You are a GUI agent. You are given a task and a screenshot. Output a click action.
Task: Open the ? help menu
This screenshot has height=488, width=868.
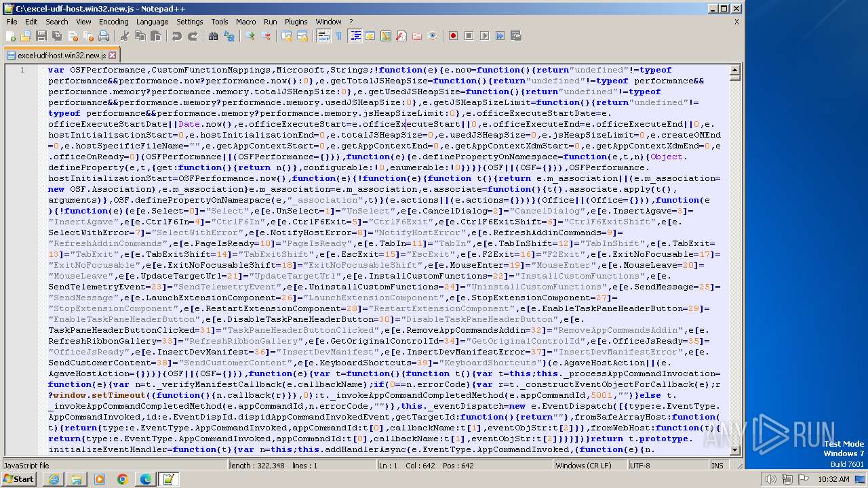351,22
